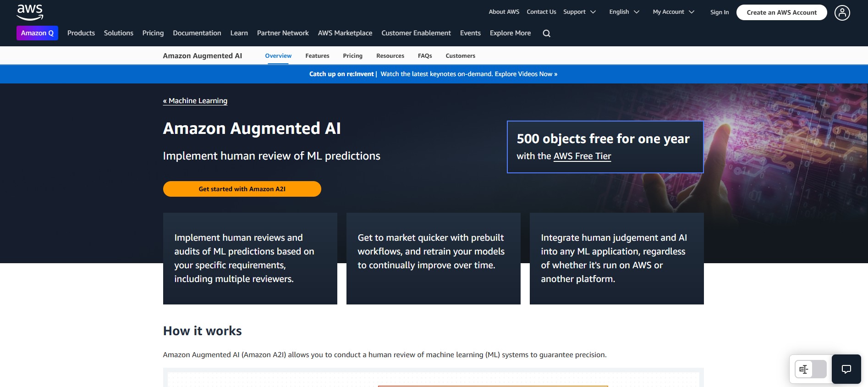Image resolution: width=868 pixels, height=387 pixels.
Task: Click Get started with Amazon A2I
Action: tap(242, 189)
